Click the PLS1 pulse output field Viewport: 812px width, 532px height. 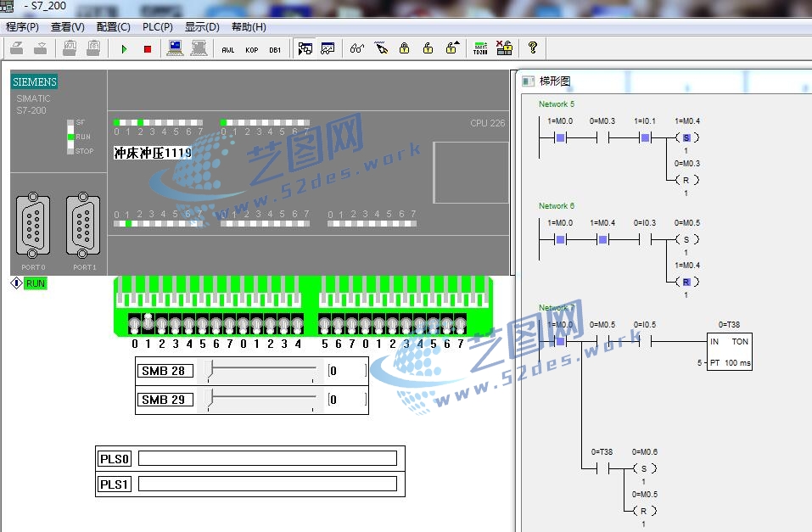point(268,484)
